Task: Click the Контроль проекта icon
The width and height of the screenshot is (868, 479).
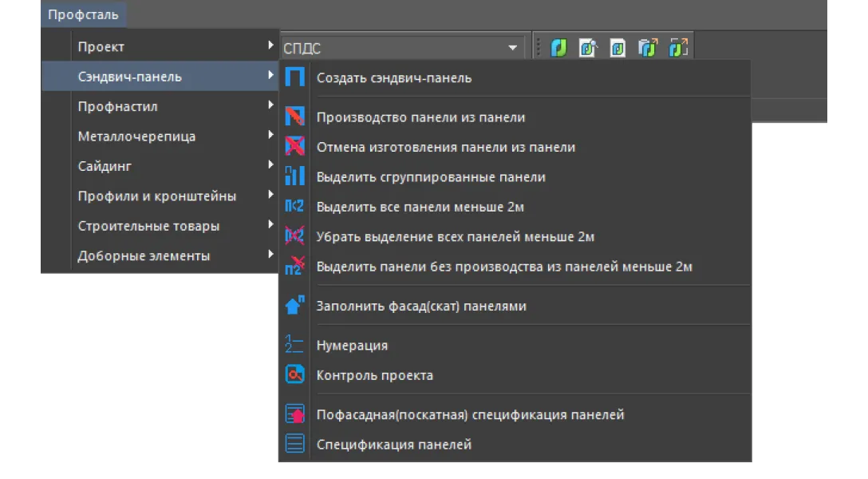Action: (x=295, y=374)
